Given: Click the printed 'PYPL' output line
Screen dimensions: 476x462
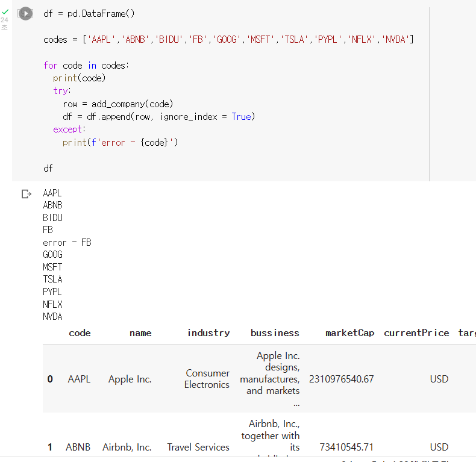Looking at the screenshot, I should (x=52, y=292).
